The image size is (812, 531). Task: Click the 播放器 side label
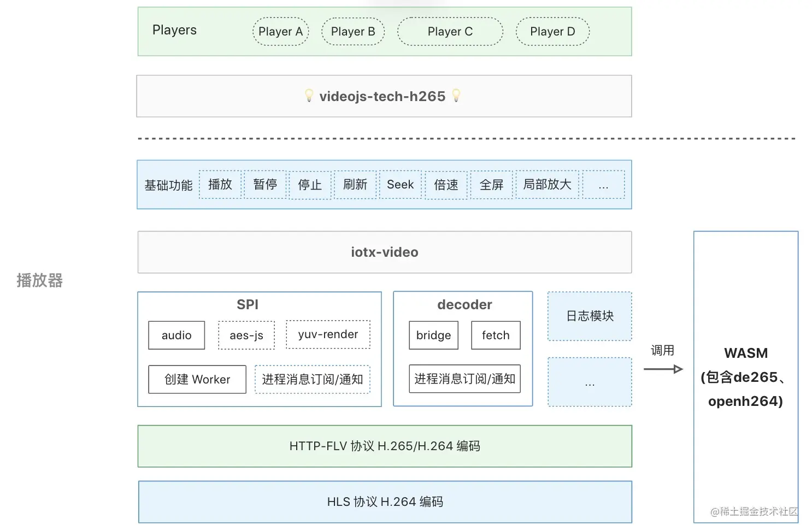(x=39, y=280)
